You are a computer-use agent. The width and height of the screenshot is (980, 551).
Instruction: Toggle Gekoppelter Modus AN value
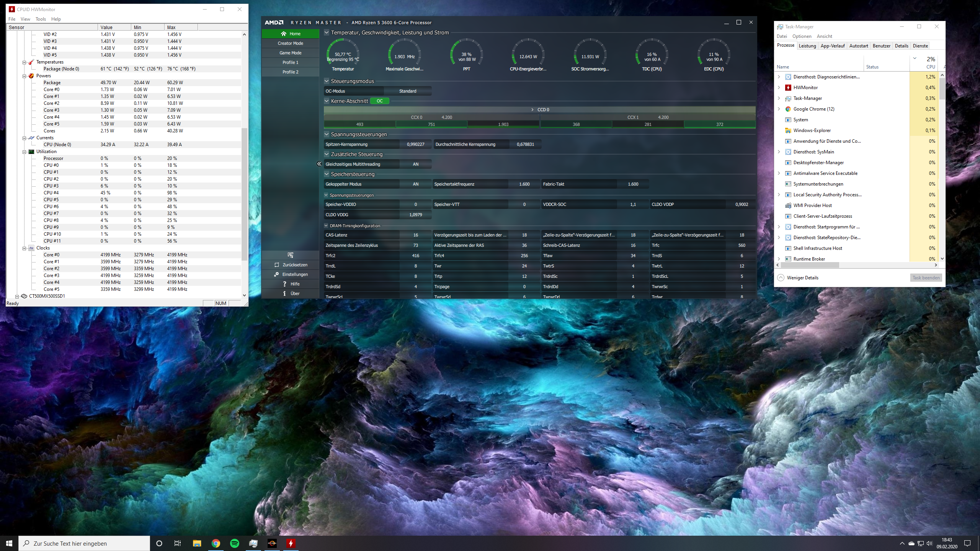coord(415,184)
